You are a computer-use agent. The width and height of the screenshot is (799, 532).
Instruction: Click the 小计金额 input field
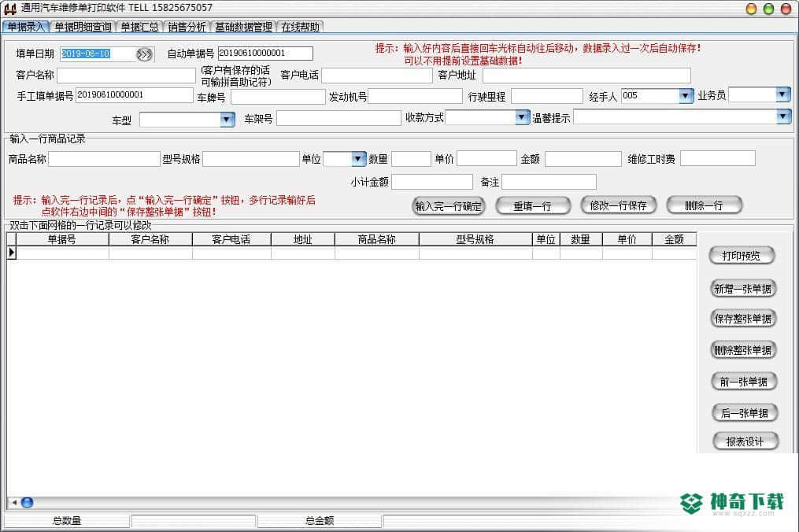pos(432,182)
